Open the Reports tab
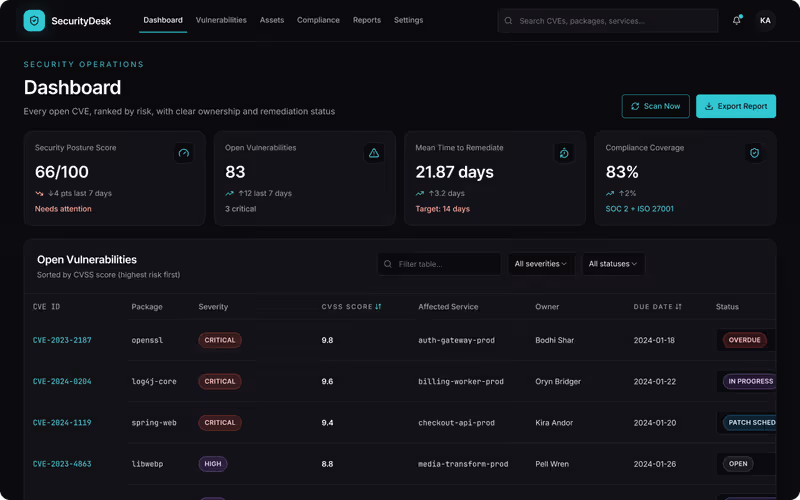 pos(367,20)
